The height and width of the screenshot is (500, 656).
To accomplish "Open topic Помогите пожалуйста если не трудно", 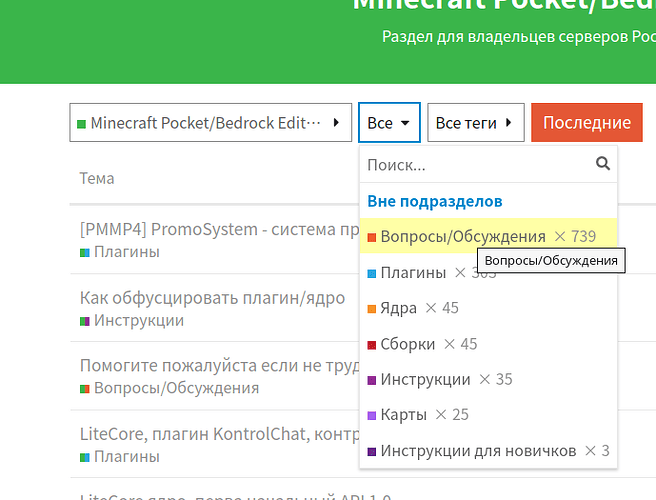I will (219, 366).
